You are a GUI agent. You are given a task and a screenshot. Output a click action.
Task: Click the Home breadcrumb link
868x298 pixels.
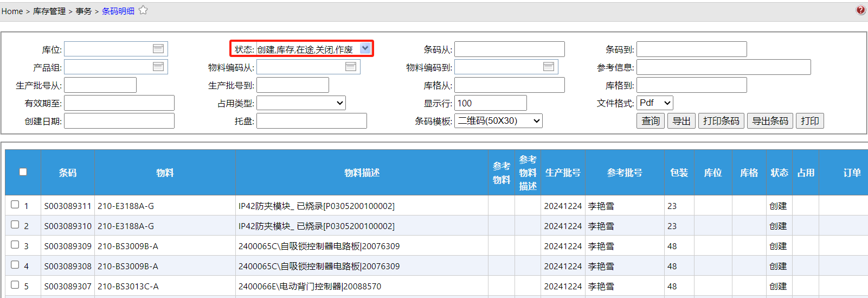coord(12,11)
